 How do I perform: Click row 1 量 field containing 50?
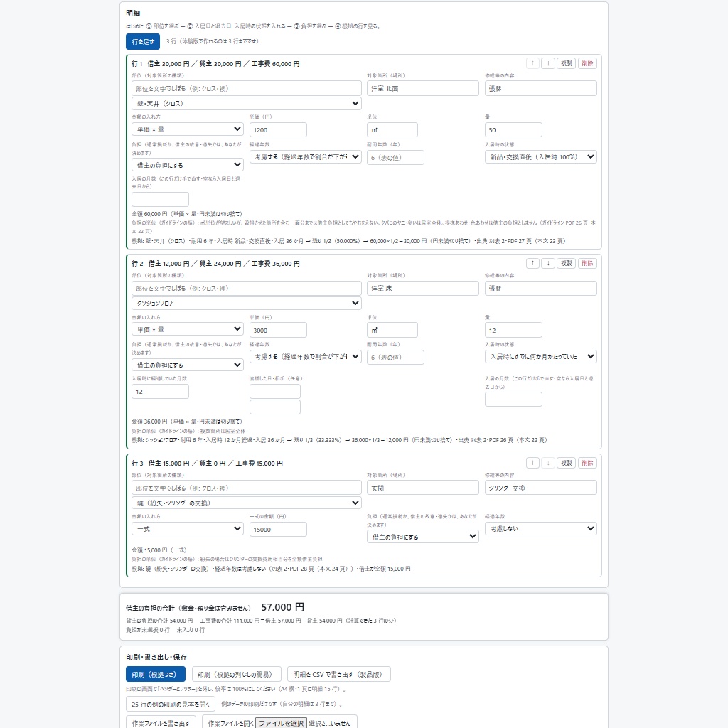[513, 130]
